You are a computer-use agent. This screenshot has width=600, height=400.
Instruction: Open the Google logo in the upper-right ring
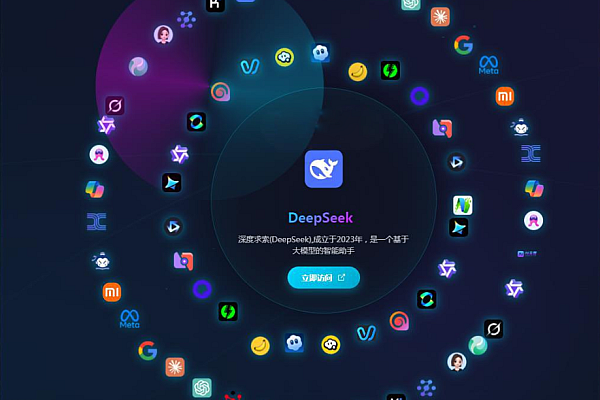pyautogui.click(x=463, y=45)
